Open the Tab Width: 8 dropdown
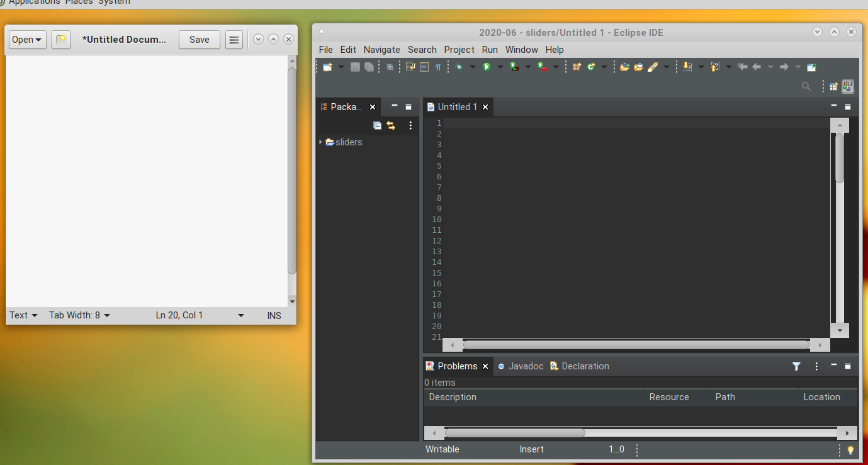This screenshot has width=868, height=465. click(x=79, y=315)
